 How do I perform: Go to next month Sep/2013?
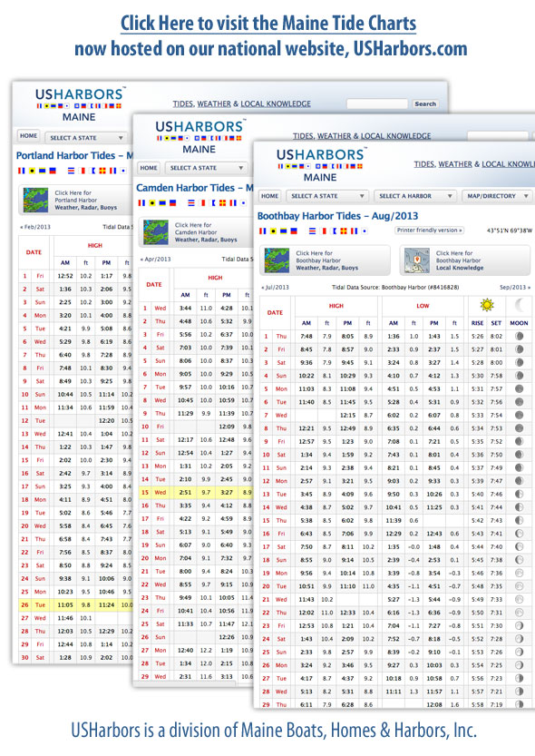[515, 288]
